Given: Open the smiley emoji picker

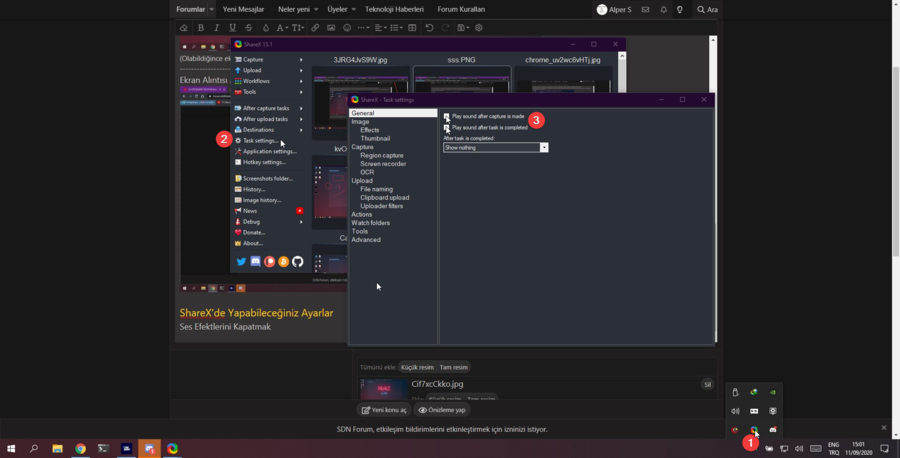Looking at the screenshot, I should (x=347, y=28).
